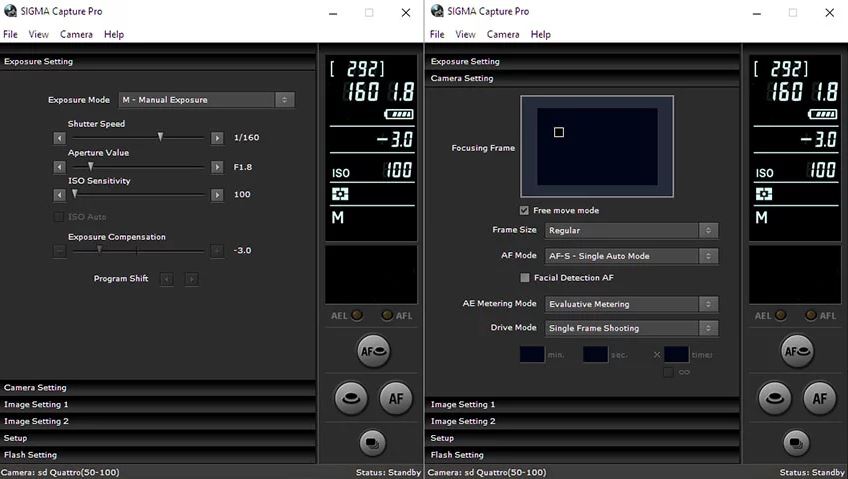Screen dimensions: 848x479
Task: Enable ISO Auto checkbox
Action: pyautogui.click(x=58, y=217)
